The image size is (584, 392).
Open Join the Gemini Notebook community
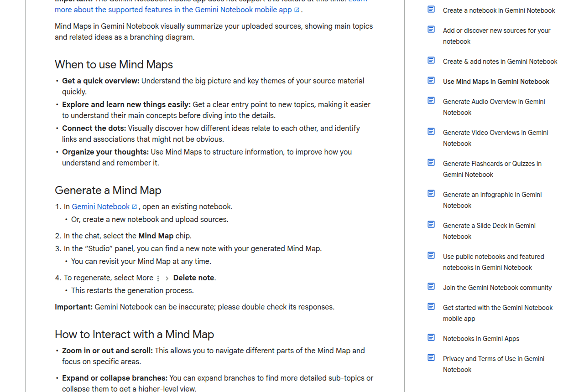point(497,288)
